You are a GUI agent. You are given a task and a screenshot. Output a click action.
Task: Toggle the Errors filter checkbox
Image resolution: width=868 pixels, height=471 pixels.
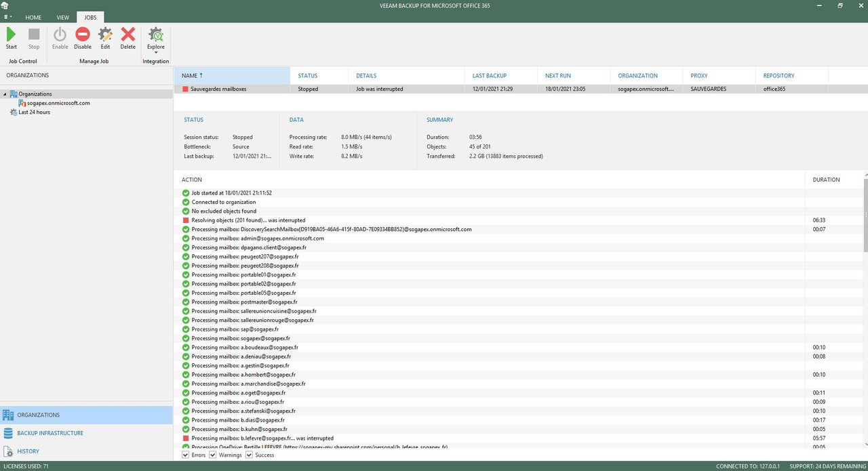pos(186,455)
